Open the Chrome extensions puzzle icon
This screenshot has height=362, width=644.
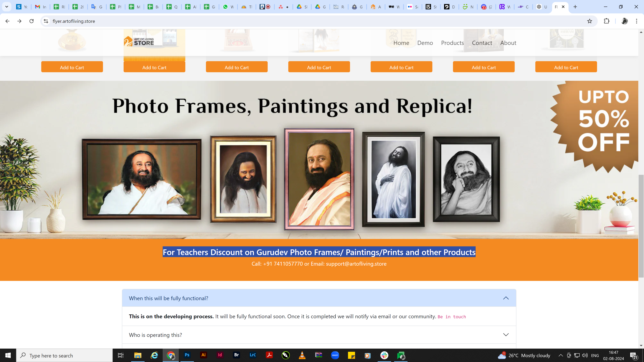[606, 21]
